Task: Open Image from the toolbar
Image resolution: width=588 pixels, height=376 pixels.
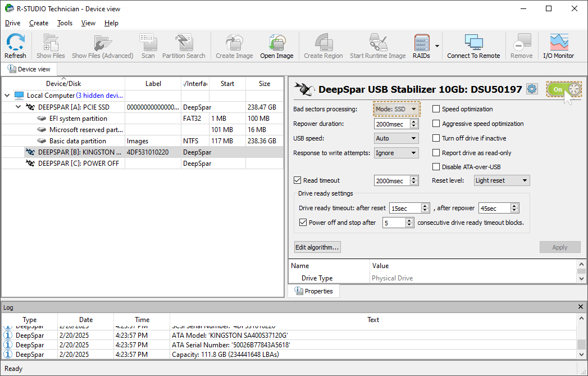Action: tap(277, 42)
